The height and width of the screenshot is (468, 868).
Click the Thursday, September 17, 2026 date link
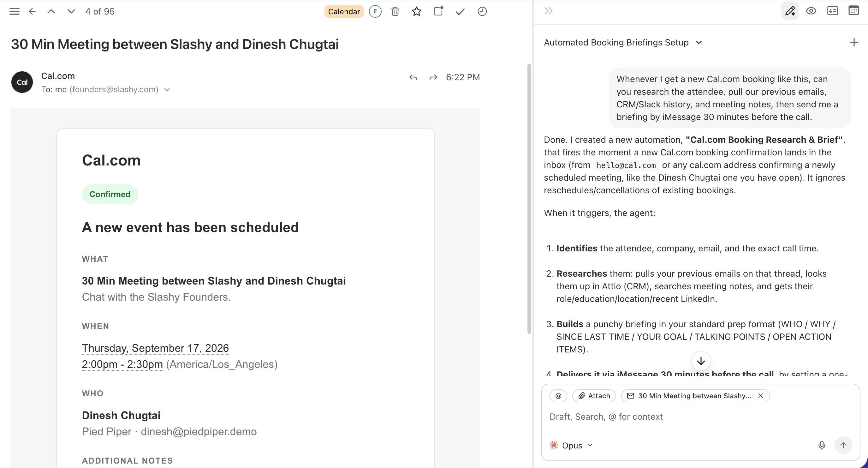(155, 348)
